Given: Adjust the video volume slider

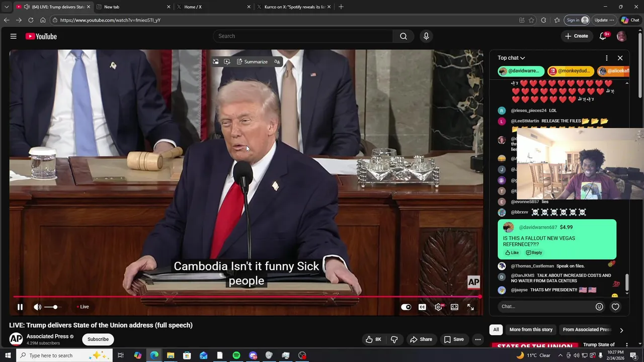Looking at the screenshot, I should [51, 307].
